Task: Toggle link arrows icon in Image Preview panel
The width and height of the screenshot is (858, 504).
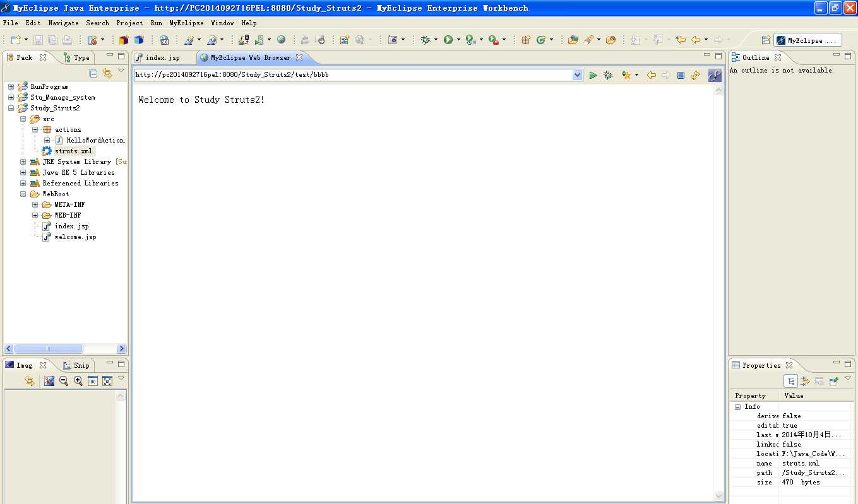Action: 30,381
